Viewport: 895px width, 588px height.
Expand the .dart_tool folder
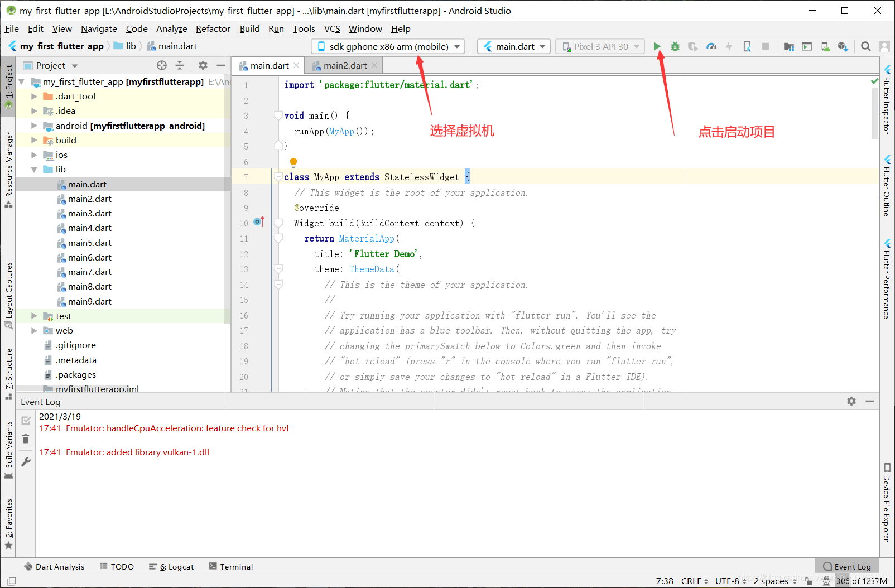(34, 97)
